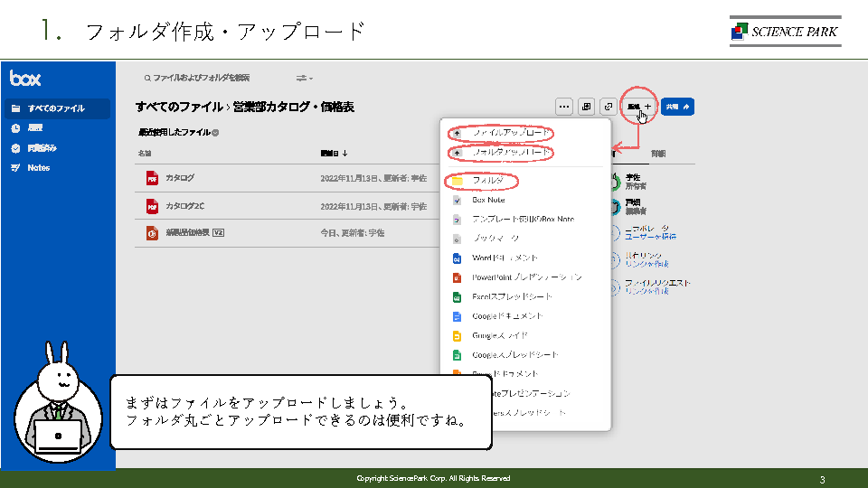868x488 pixels.
Task: Open the three-dots more options button
Action: 564,107
